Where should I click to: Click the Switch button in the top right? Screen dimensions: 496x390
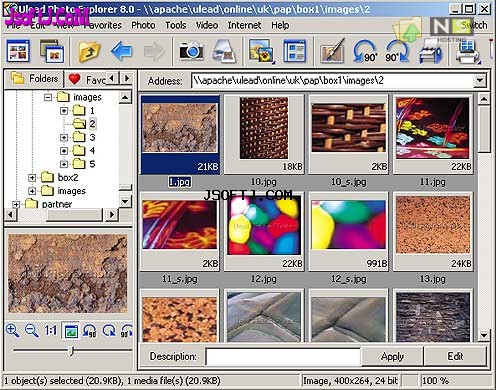tap(474, 25)
